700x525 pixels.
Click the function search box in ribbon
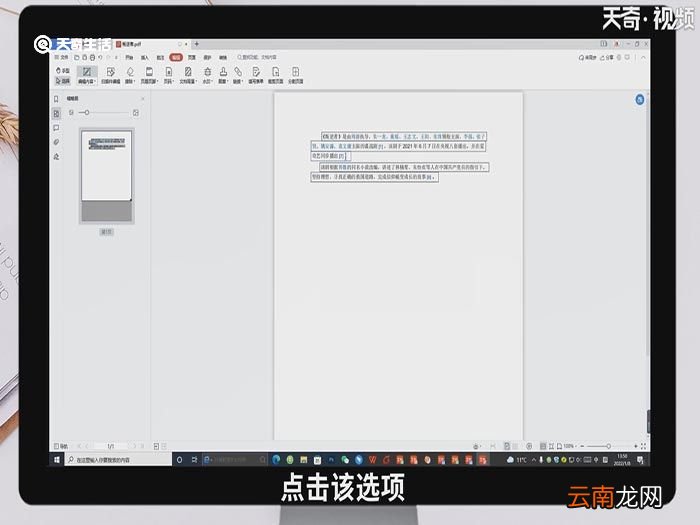click(x=257, y=58)
